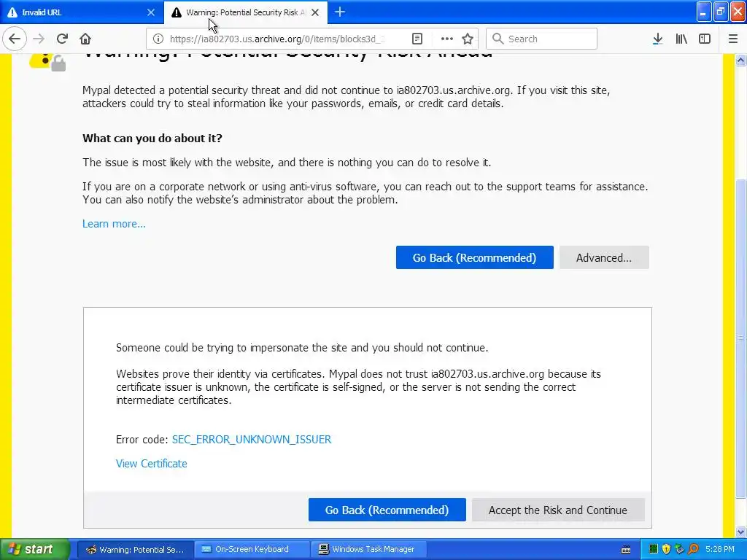This screenshot has height=560, width=747.
Task: Focus the Search box
Action: coord(541,39)
